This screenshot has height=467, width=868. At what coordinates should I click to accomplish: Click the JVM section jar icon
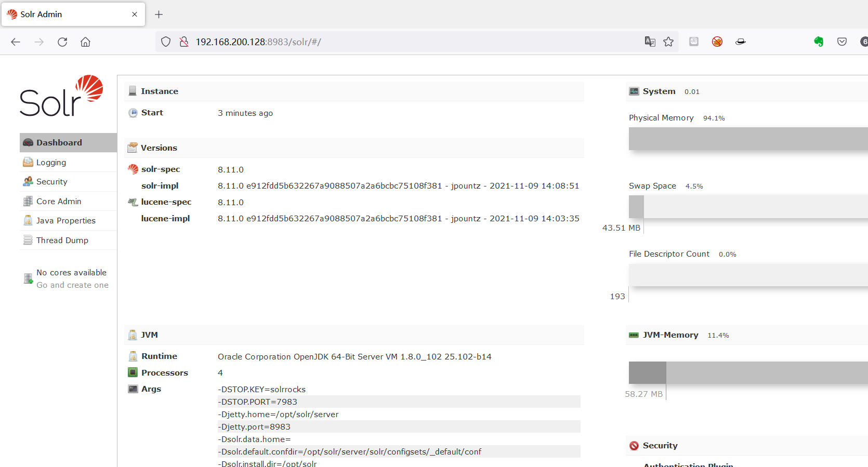tap(133, 335)
